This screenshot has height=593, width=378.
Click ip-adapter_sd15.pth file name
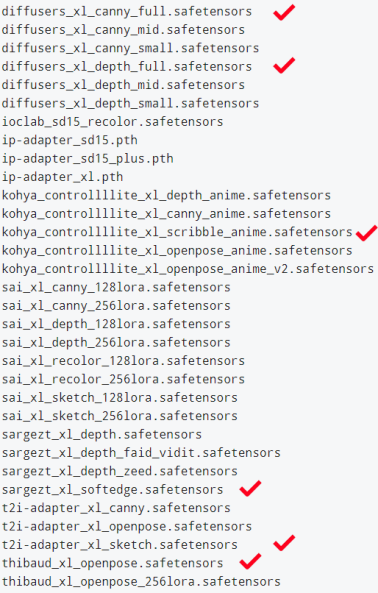[x=70, y=140]
